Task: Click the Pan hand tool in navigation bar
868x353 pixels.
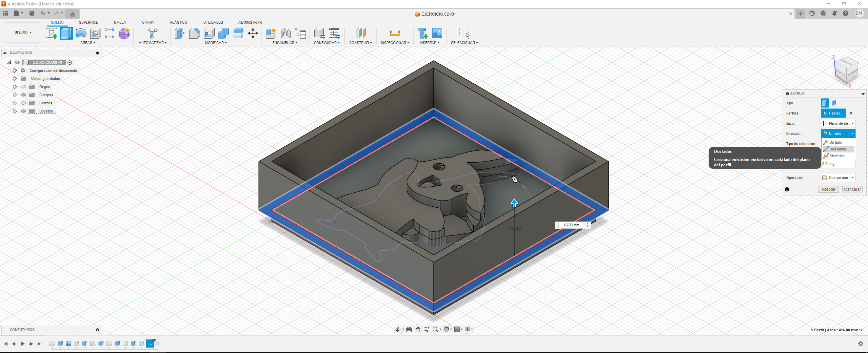Action: [418, 329]
